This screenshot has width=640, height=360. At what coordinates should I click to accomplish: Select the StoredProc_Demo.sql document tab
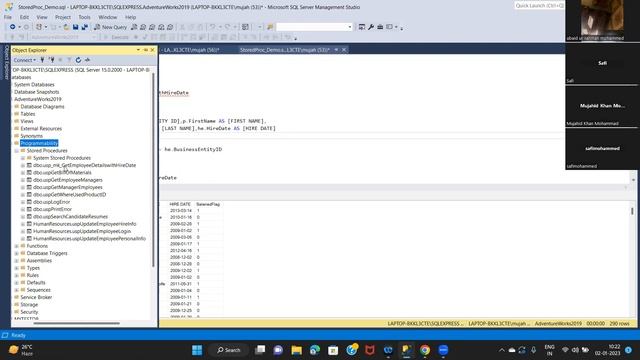(284, 50)
